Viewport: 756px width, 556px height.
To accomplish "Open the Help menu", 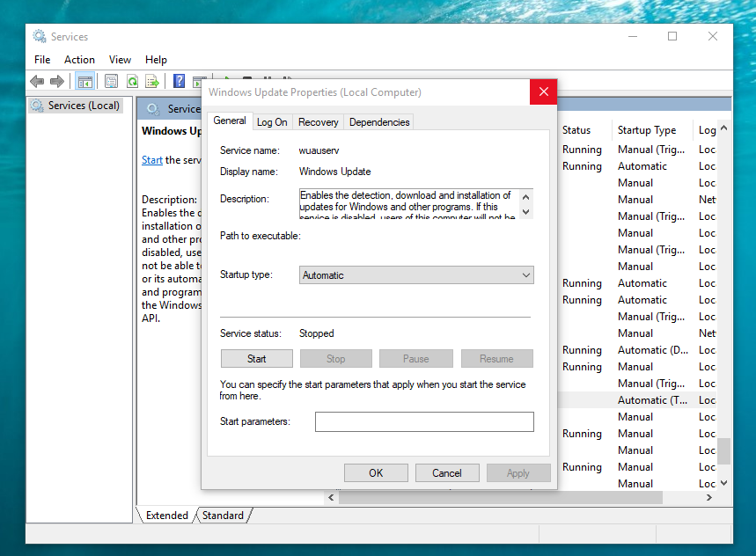I will point(156,60).
